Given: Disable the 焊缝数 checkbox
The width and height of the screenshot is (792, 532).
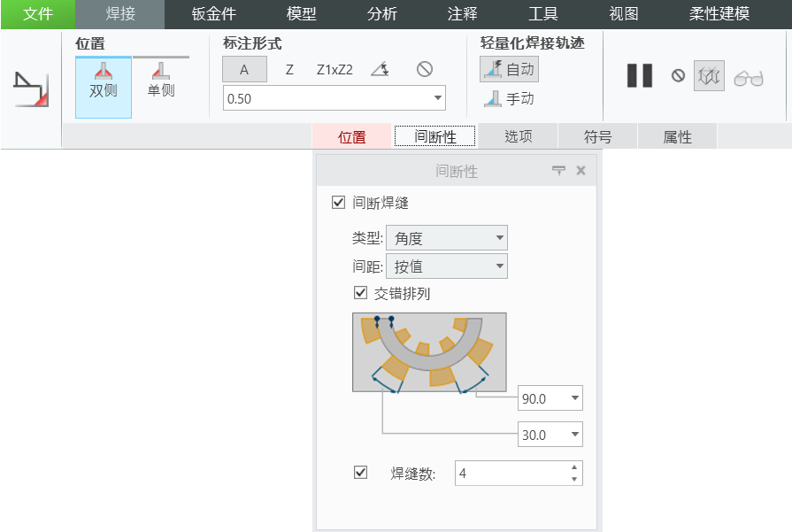Looking at the screenshot, I should pos(360,473).
